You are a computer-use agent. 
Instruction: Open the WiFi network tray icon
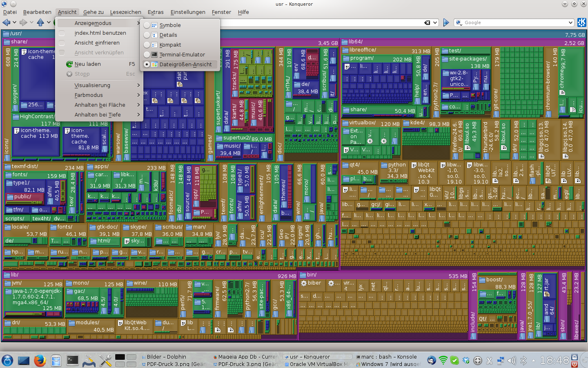pos(443,361)
